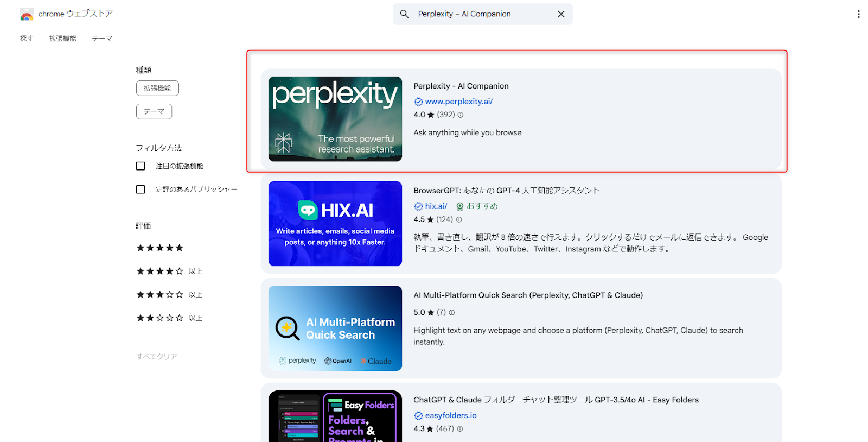Click 'Ask anything while you browse' description
Image resolution: width=868 pixels, height=442 pixels.
(x=468, y=133)
